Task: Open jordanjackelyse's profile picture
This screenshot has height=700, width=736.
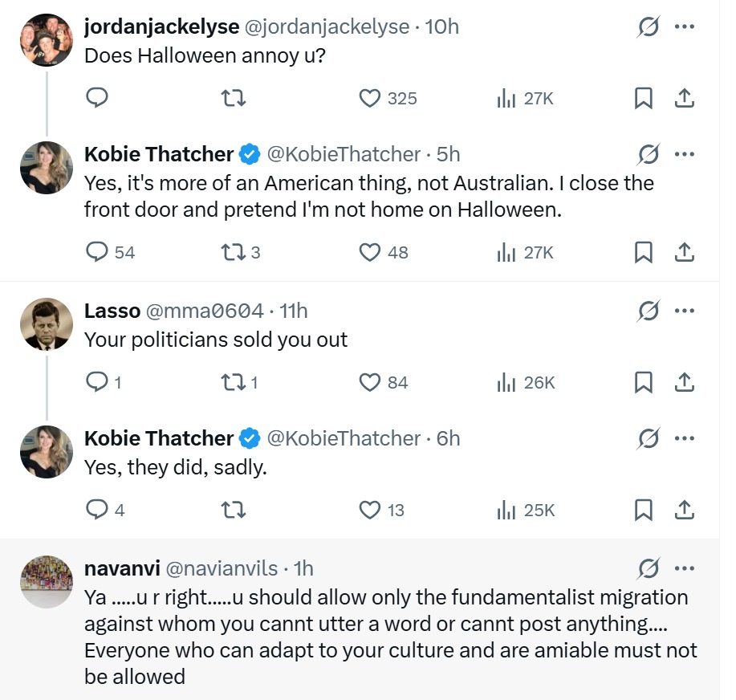Action: point(47,40)
